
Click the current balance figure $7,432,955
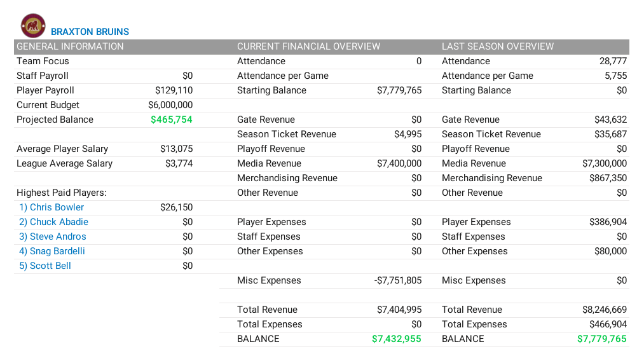(396, 339)
